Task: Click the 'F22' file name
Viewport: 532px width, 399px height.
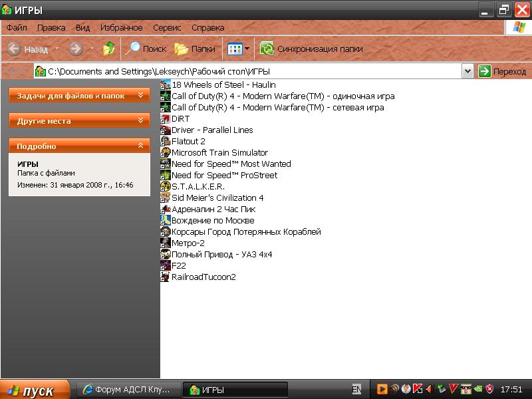Action: pos(179,265)
